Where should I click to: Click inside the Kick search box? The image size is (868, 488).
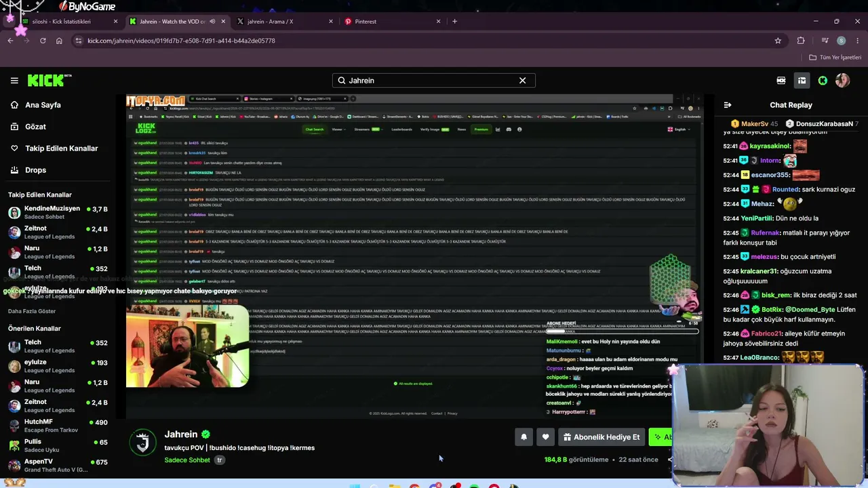[x=433, y=81]
